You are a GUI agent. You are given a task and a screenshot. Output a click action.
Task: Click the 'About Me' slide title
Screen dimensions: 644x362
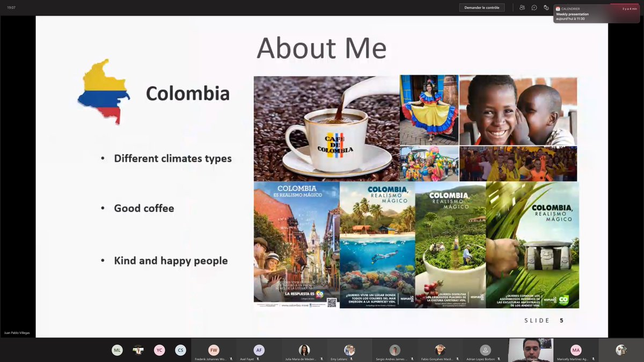pyautogui.click(x=321, y=48)
